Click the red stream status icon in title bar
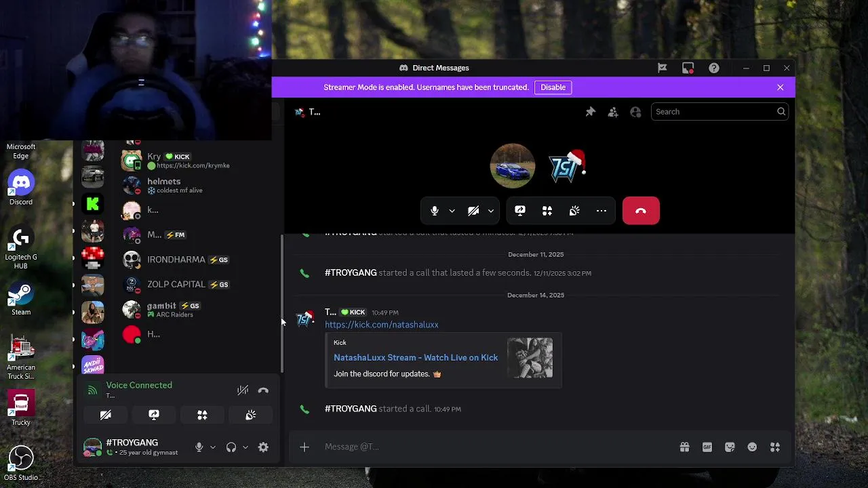 (688, 68)
